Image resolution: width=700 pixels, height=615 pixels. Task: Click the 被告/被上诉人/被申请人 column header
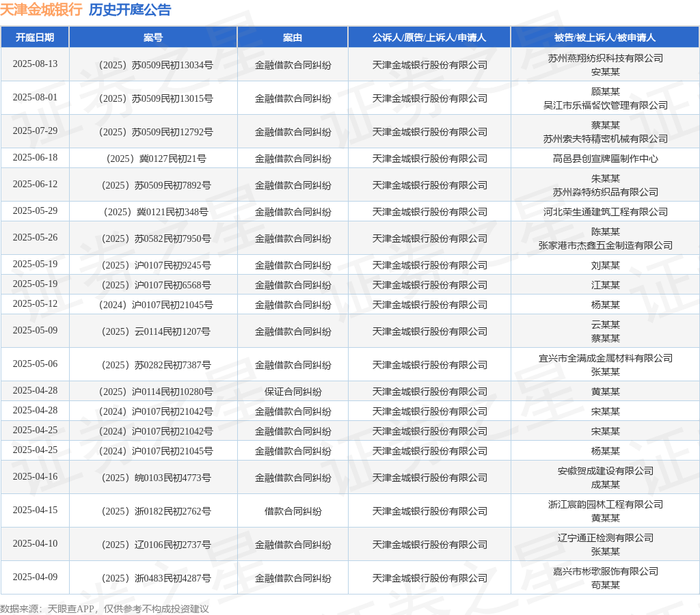click(x=605, y=38)
